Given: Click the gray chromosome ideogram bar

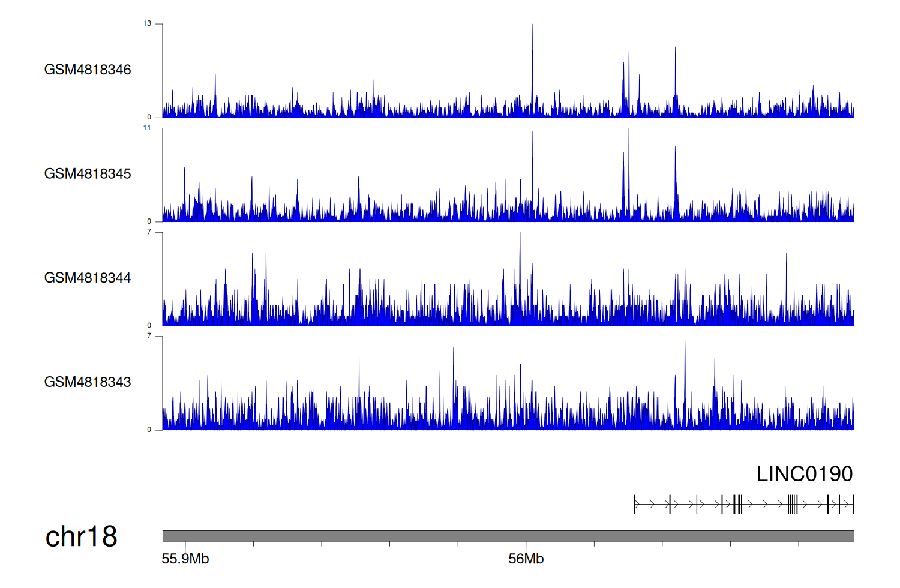Looking at the screenshot, I should pyautogui.click(x=508, y=536).
